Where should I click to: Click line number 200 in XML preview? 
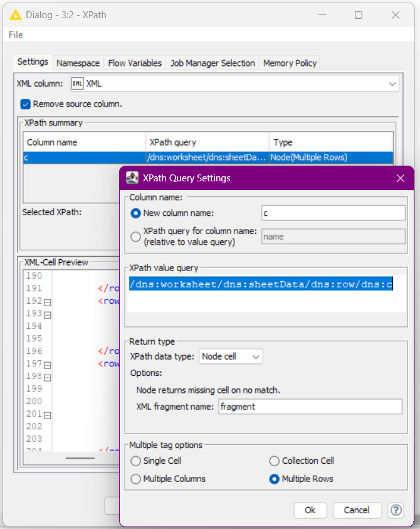click(x=34, y=401)
